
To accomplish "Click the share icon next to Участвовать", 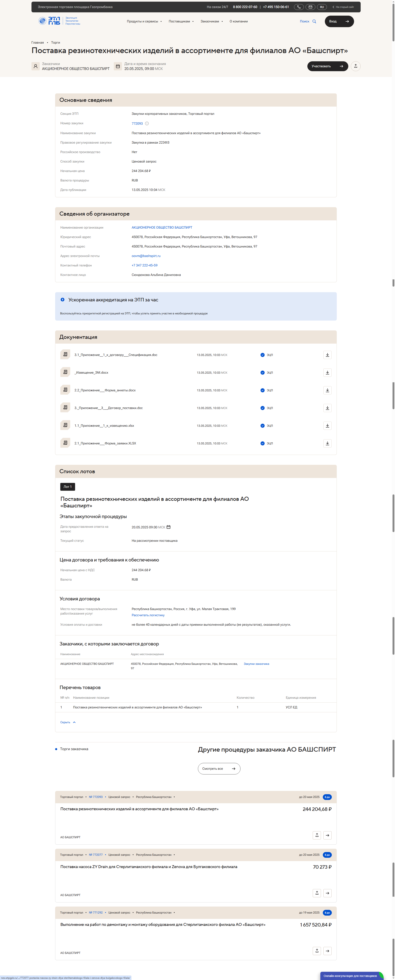I will [x=355, y=66].
